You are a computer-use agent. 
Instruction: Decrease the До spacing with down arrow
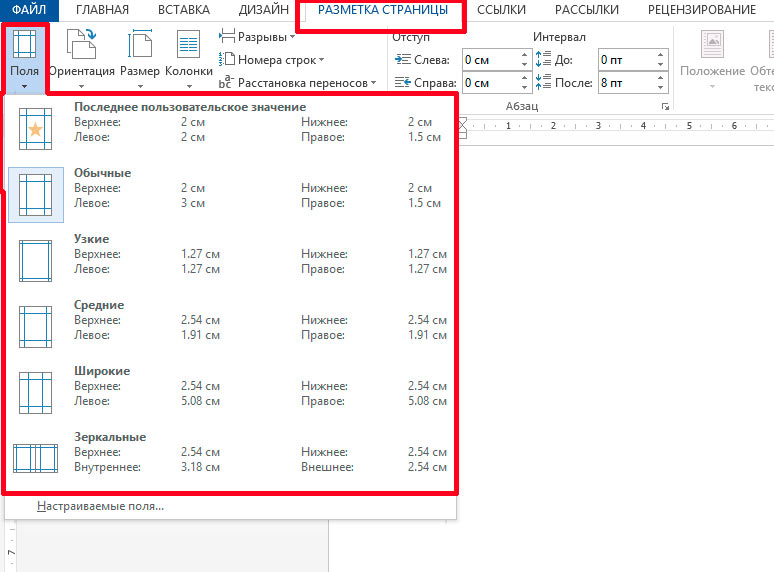(660, 65)
